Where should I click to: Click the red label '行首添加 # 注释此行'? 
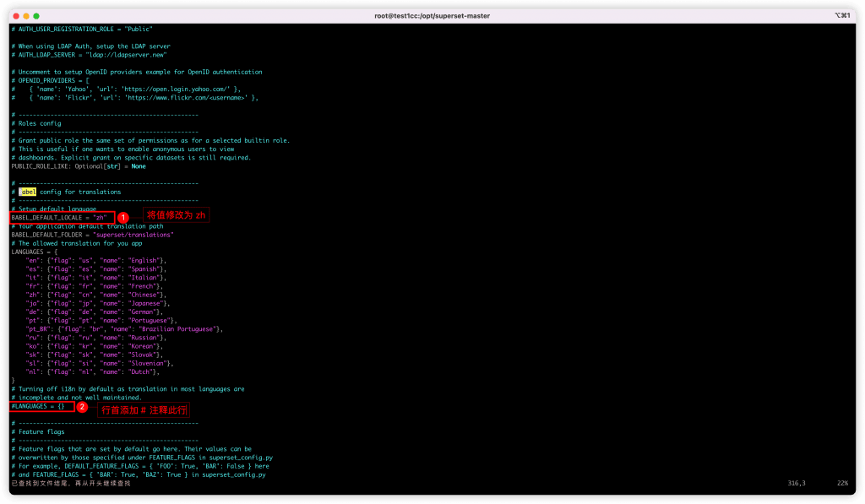coord(144,410)
